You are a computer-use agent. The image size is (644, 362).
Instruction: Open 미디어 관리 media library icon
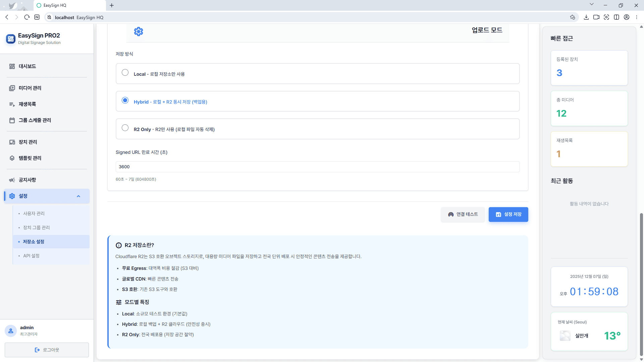(x=12, y=88)
